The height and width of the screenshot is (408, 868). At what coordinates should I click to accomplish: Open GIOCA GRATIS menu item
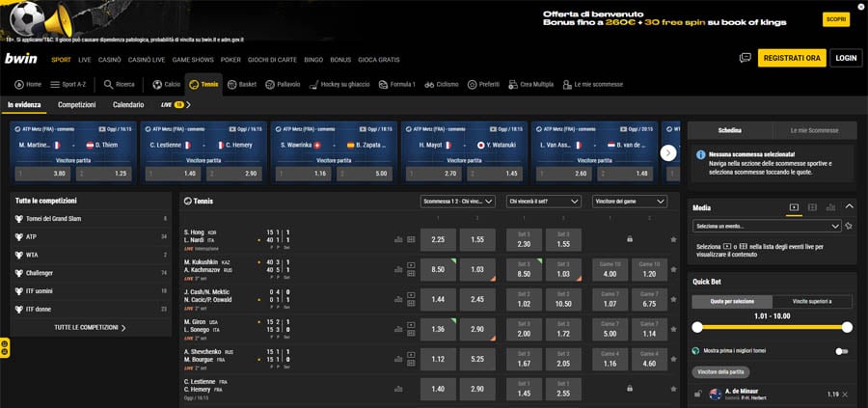click(x=379, y=60)
